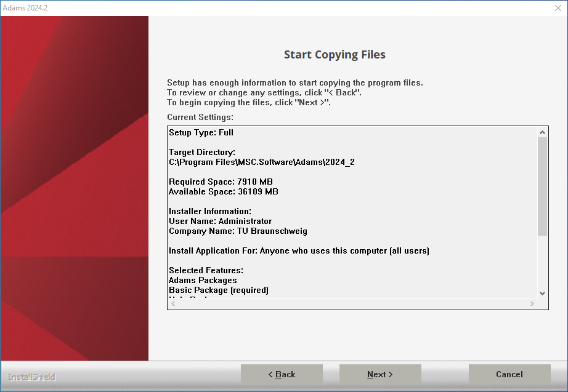
Task: Click the 'Selected Features:' line
Action: (206, 270)
